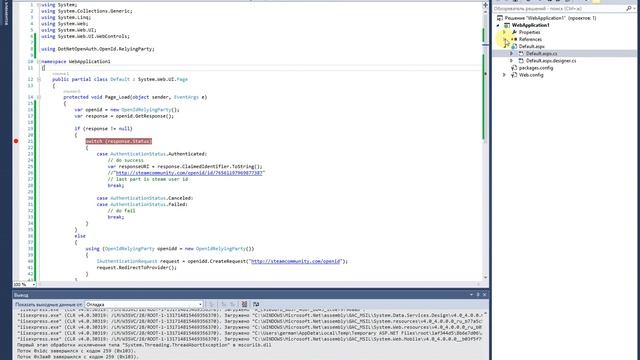
Task: Collapse the using-directives outline at line 1
Action: click(39, 5)
